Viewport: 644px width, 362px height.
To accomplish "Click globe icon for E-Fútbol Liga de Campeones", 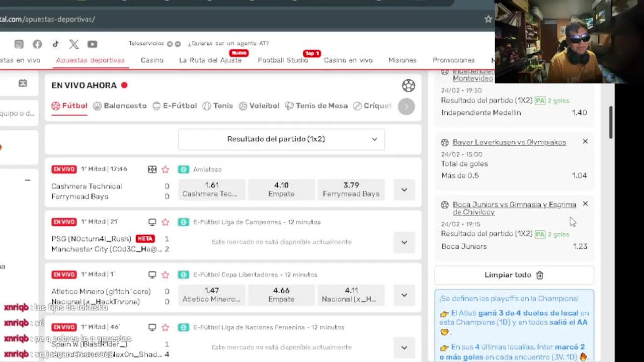I will (184, 222).
